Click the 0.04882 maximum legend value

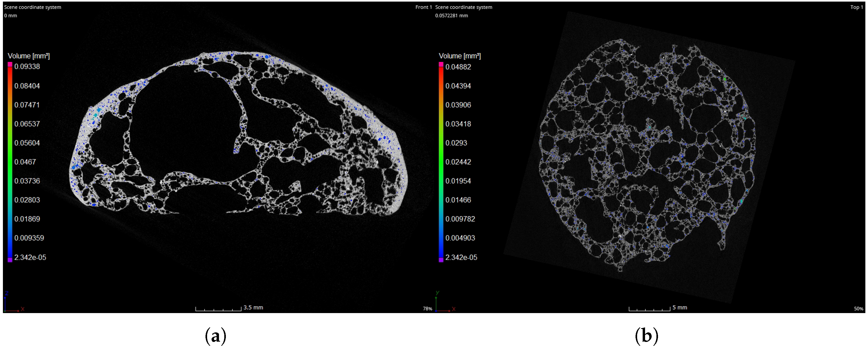point(458,67)
